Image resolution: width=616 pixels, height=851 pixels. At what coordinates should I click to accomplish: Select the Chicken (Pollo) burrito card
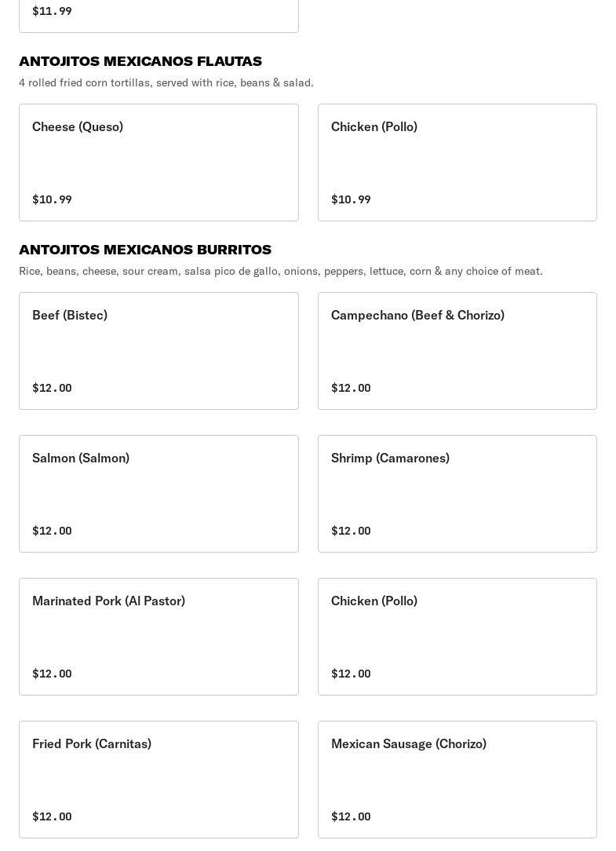click(457, 636)
